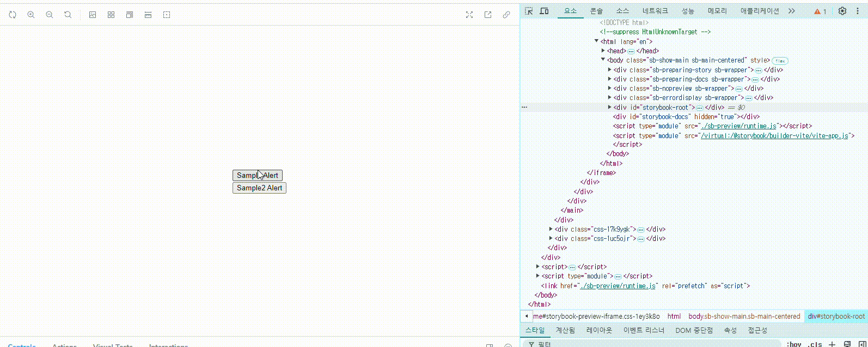This screenshot has height=347, width=868.
Task: Collapse the body sb-show-main node
Action: pos(603,59)
